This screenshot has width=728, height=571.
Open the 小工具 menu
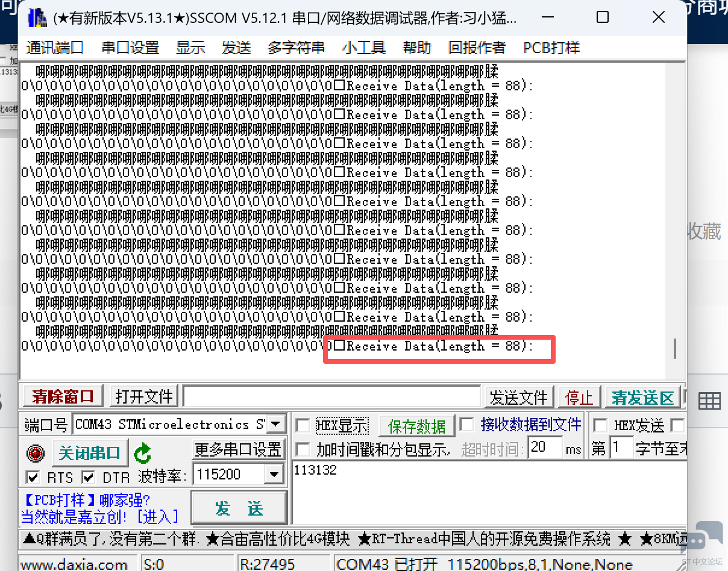[x=364, y=48]
